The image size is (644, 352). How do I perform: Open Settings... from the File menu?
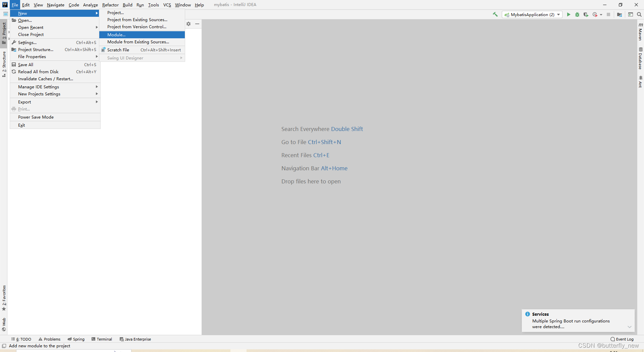[55, 43]
